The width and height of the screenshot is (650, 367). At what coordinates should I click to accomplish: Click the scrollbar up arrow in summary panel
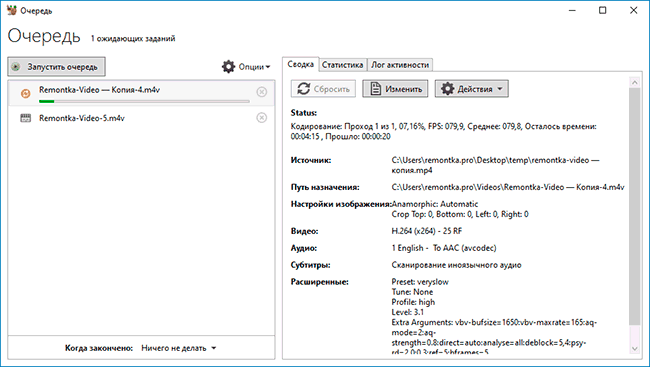click(635, 83)
